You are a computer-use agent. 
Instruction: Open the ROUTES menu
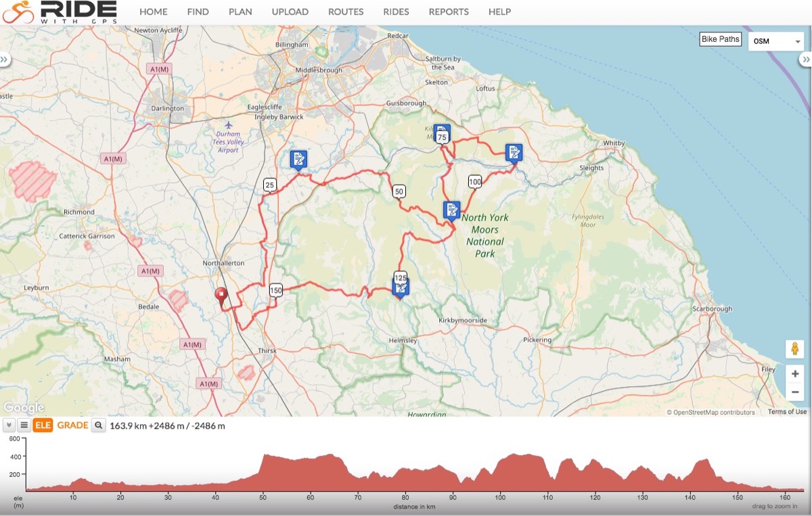coord(345,11)
